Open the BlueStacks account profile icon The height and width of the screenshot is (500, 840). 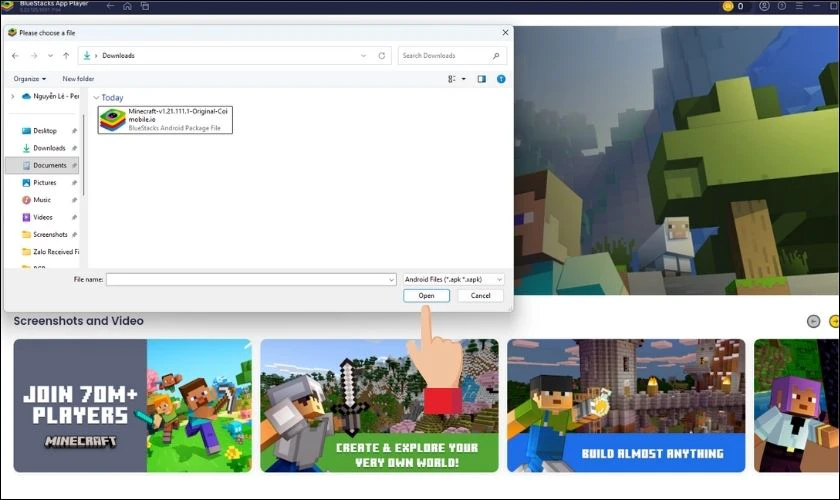[x=764, y=6]
